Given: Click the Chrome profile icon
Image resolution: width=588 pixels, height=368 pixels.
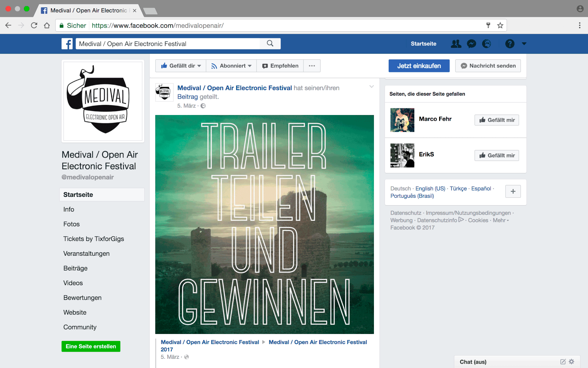Looking at the screenshot, I should tap(580, 9).
